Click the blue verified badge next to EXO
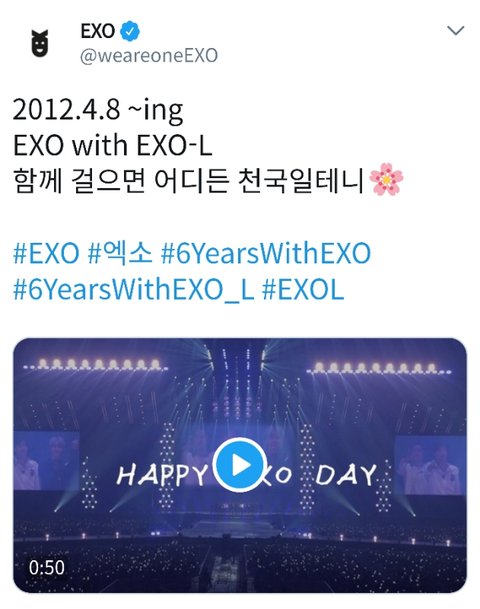This screenshot has width=480, height=609. click(x=130, y=31)
